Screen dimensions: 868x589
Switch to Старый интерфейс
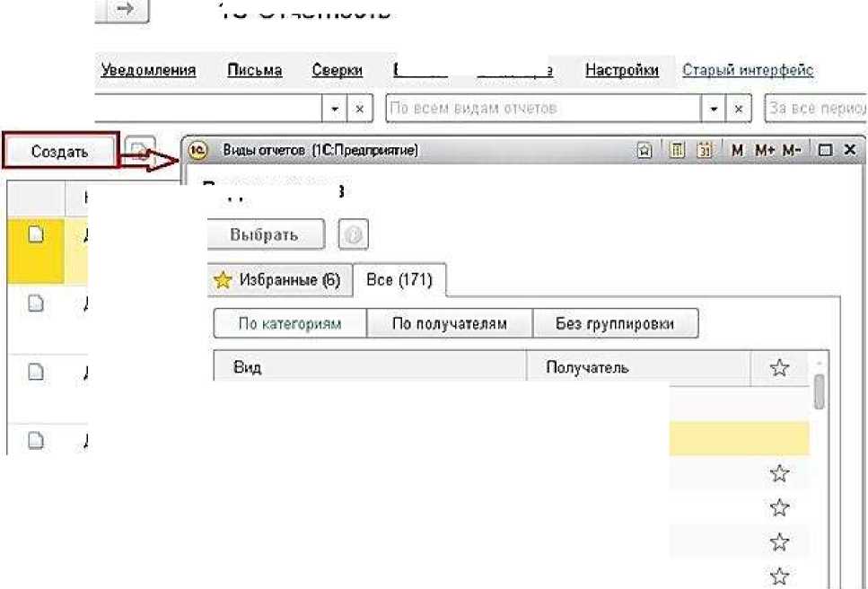click(x=748, y=70)
